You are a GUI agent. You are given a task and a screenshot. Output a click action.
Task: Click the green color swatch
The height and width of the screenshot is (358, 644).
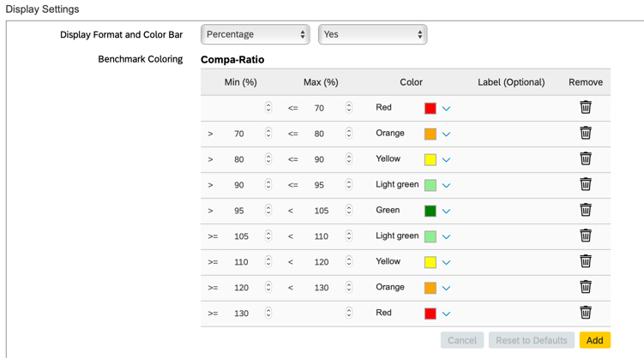pos(430,211)
